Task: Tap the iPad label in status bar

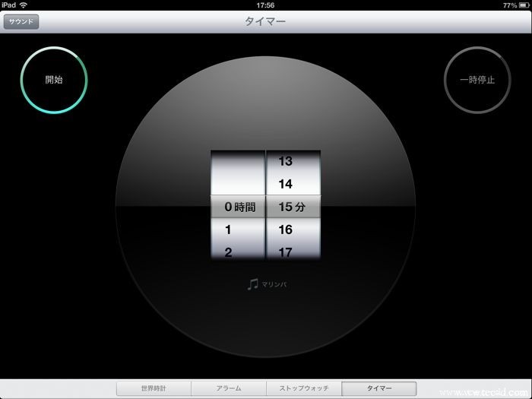Action: tap(9, 5)
